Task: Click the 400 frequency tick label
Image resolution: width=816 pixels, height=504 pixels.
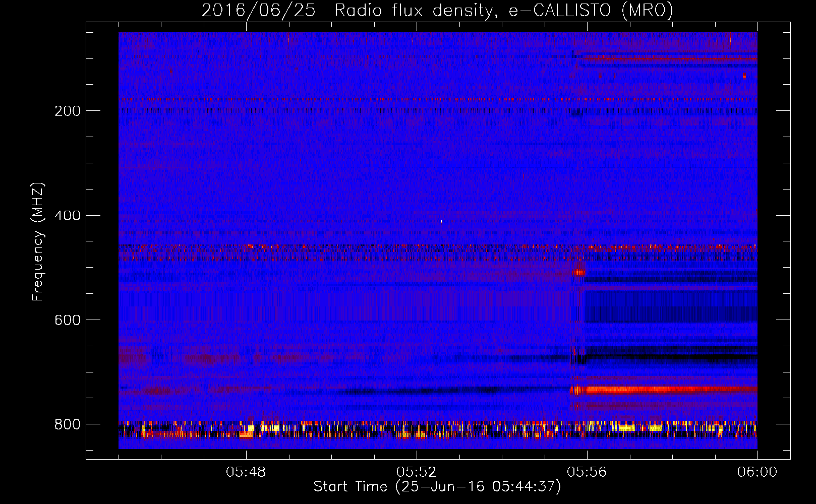Action: (x=68, y=216)
